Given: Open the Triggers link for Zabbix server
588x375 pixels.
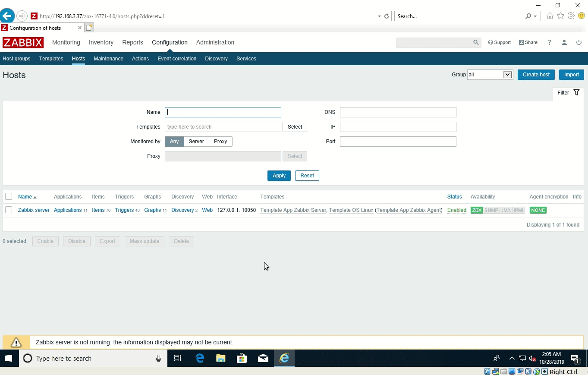Looking at the screenshot, I should pos(124,210).
